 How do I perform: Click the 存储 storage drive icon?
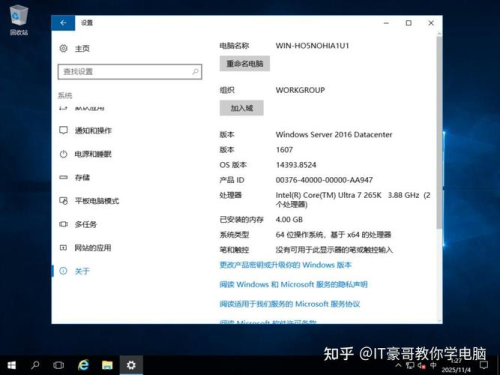[x=63, y=177]
